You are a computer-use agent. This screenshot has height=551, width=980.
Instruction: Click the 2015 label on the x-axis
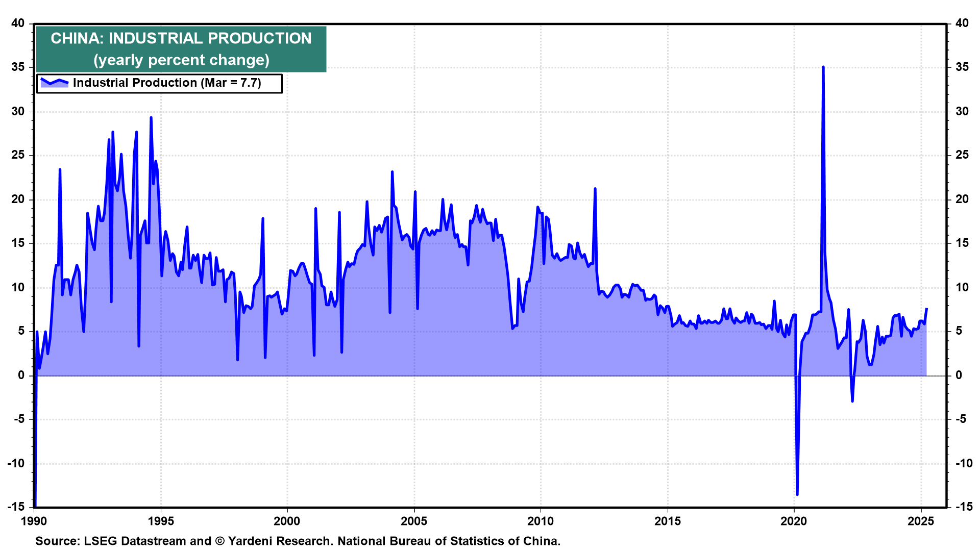click(668, 521)
